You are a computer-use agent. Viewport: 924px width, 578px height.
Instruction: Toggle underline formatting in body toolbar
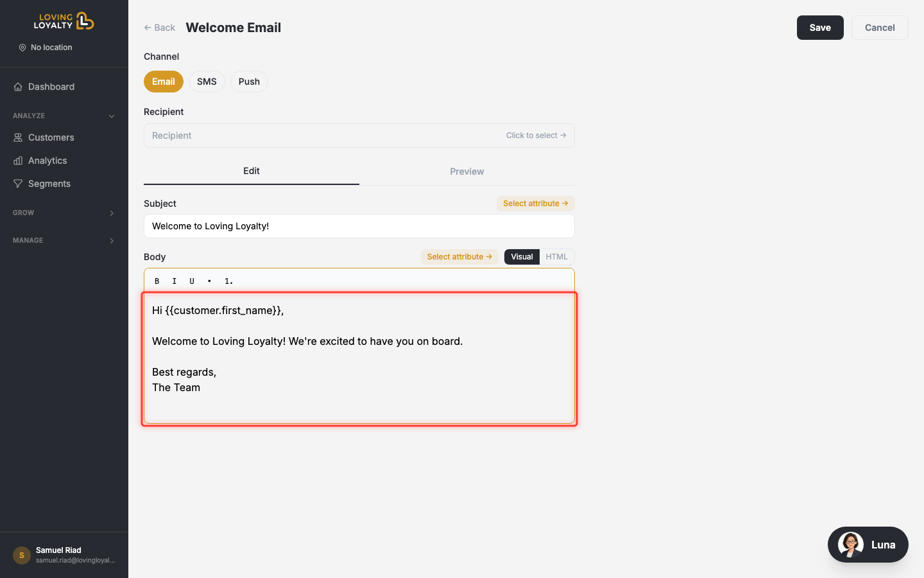tap(192, 281)
